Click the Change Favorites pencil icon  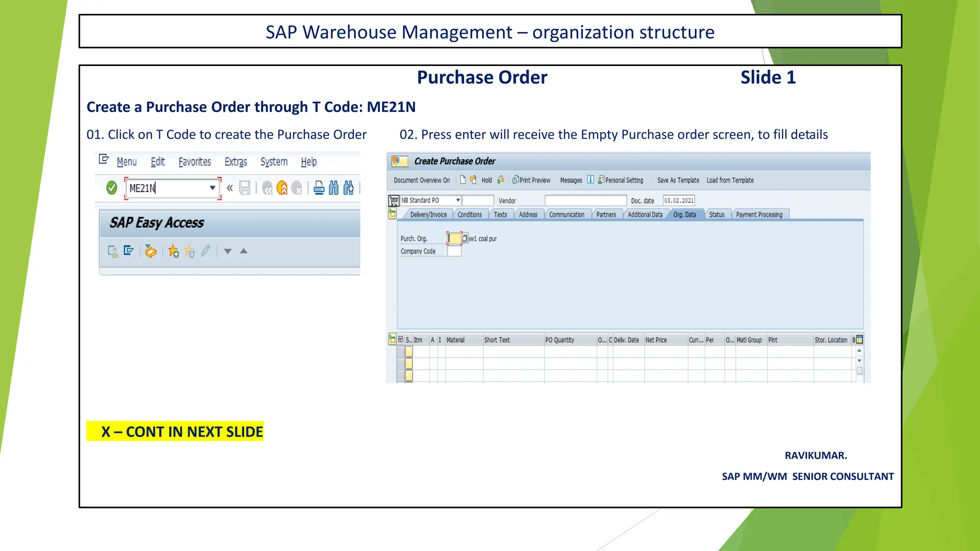(x=206, y=251)
